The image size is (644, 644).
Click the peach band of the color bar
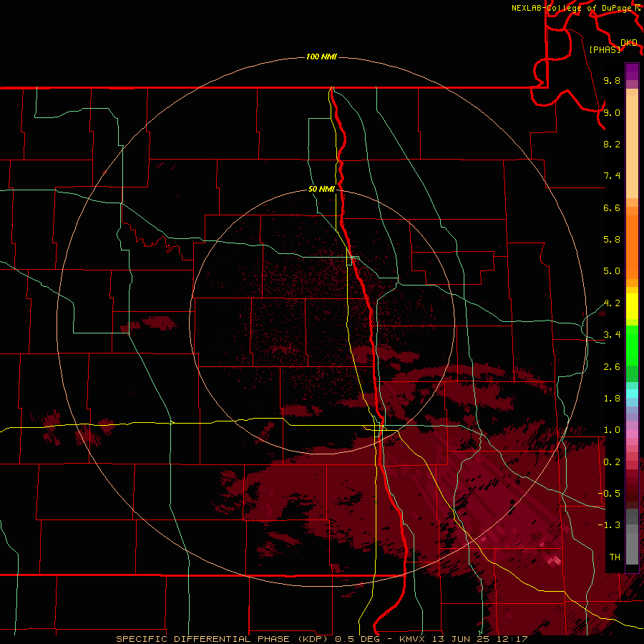[x=632, y=147]
